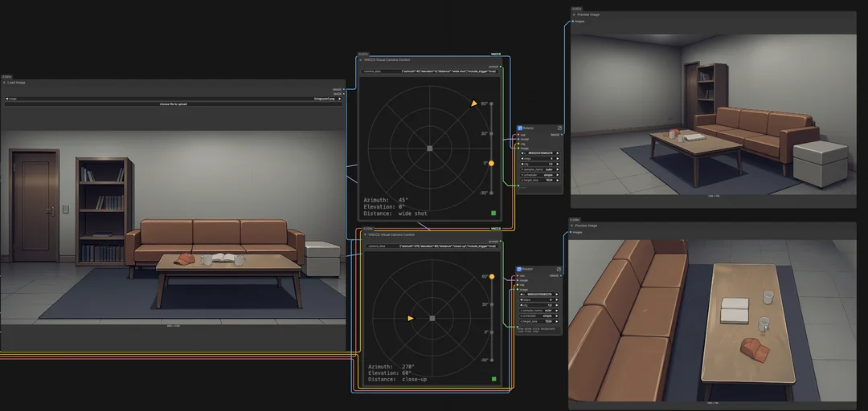Click center square of upper camera dial

pos(429,149)
